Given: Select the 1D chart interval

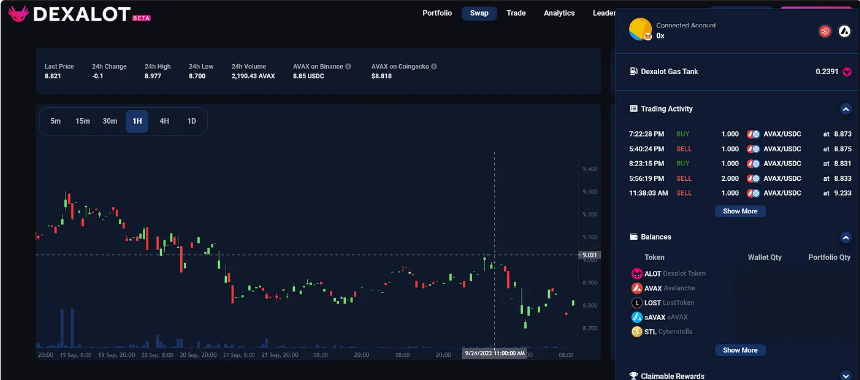Looking at the screenshot, I should [x=191, y=121].
